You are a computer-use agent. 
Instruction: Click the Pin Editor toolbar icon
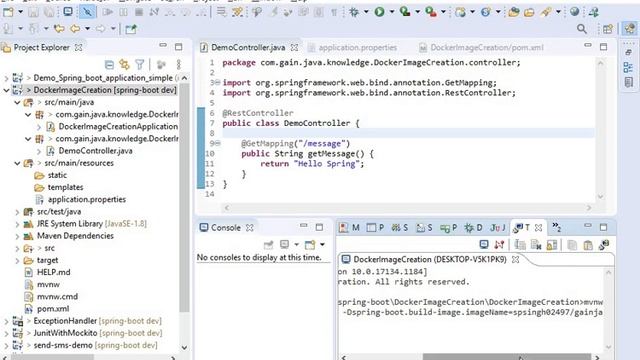(x=131, y=29)
